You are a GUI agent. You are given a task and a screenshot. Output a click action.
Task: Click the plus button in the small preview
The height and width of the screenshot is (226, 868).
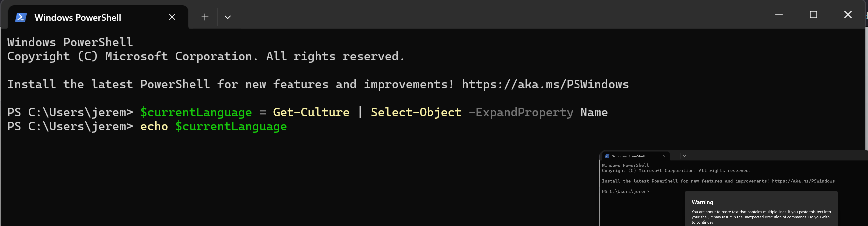pos(676,156)
